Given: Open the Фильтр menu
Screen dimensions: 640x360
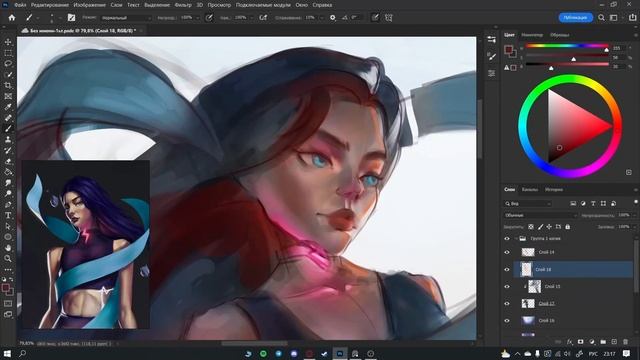Looking at the screenshot, I should pos(183,5).
